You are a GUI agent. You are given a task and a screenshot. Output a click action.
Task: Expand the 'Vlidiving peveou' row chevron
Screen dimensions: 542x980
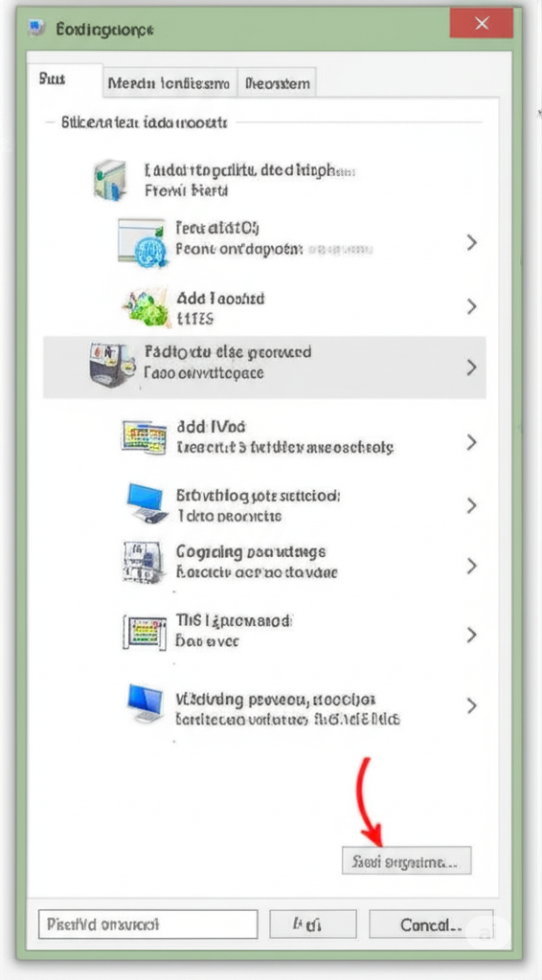(472, 705)
